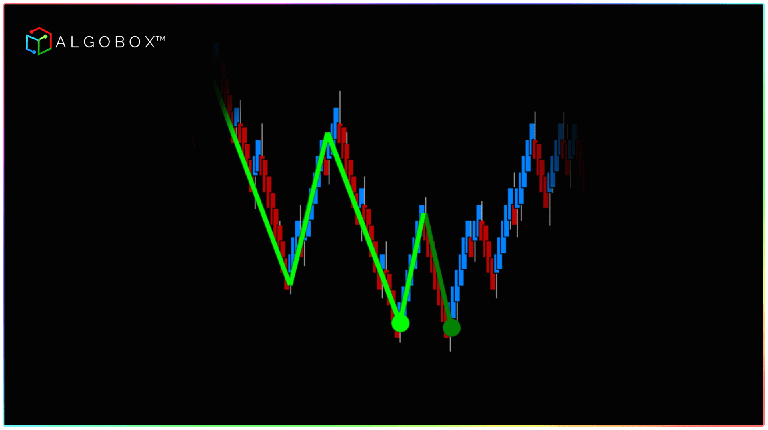The image size is (768, 430).
Task: Click the ALGOBOX wordmark text
Action: pos(110,41)
